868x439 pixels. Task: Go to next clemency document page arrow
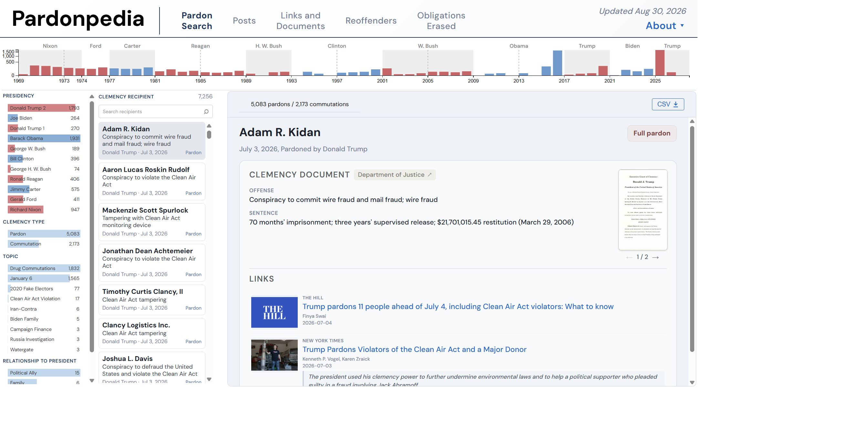tap(656, 257)
